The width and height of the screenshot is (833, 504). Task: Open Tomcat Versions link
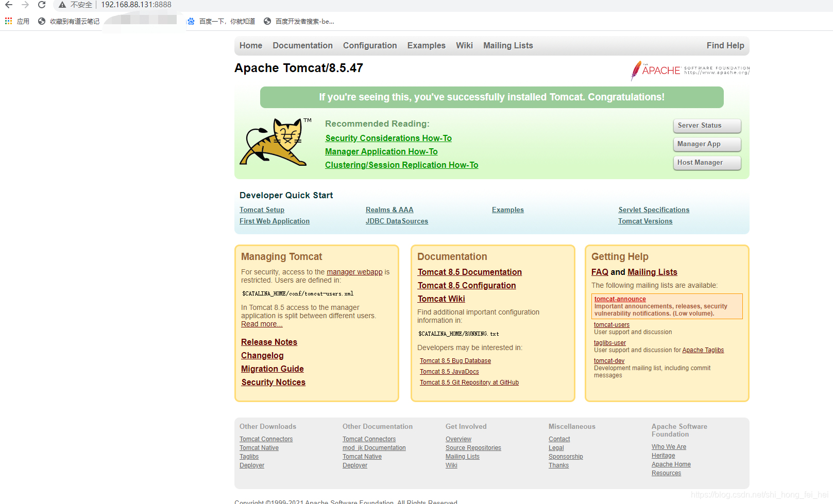point(645,221)
